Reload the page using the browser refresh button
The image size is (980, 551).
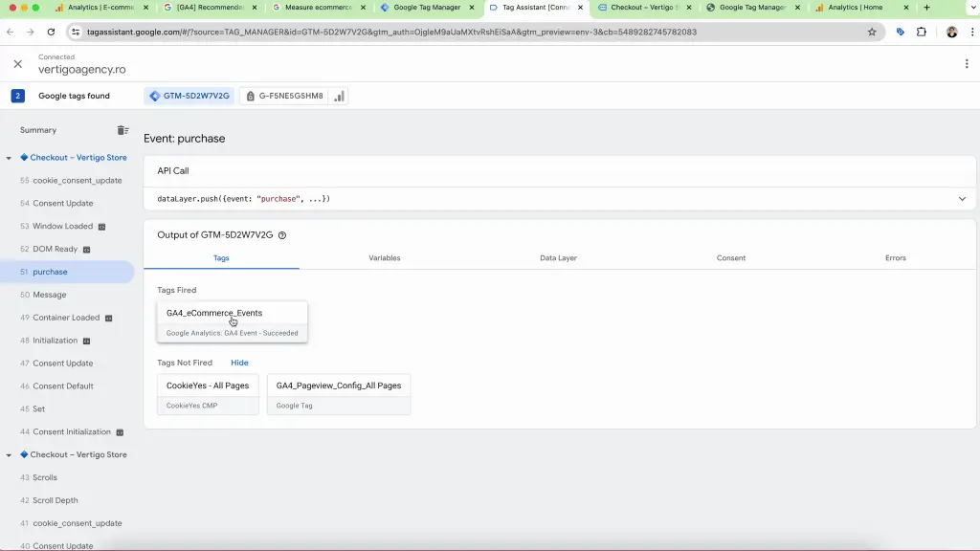51,32
